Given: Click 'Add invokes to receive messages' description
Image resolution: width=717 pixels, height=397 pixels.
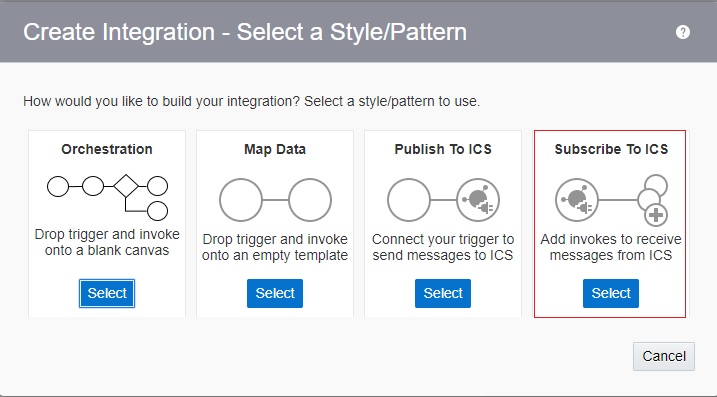Looking at the screenshot, I should (611, 247).
